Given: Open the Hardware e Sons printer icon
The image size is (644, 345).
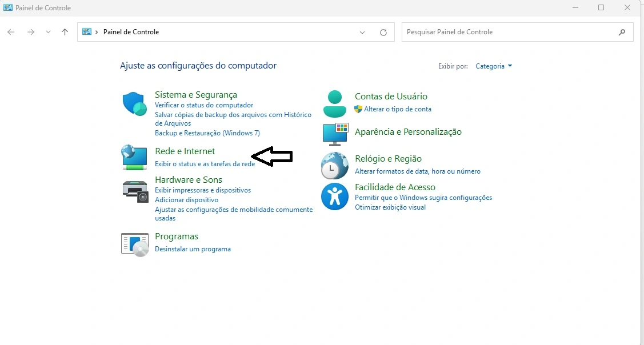Looking at the screenshot, I should (x=135, y=191).
